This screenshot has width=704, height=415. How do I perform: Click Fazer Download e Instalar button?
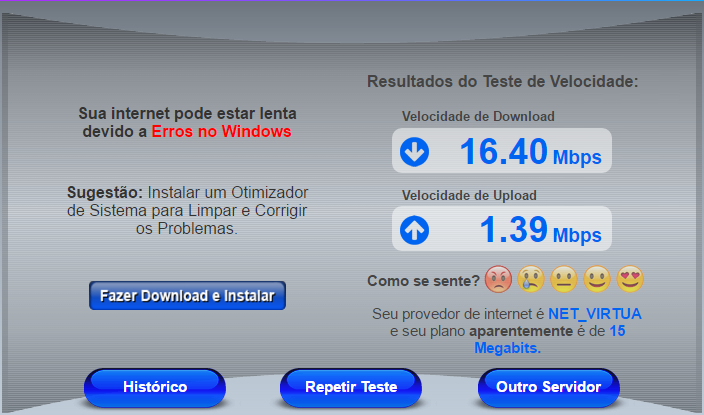click(187, 296)
